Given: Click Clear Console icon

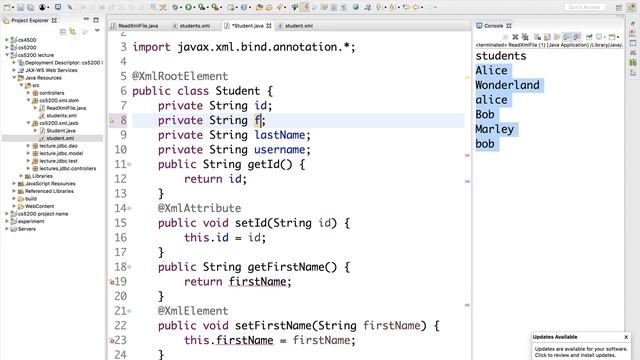Looking at the screenshot, I should click(538, 37).
